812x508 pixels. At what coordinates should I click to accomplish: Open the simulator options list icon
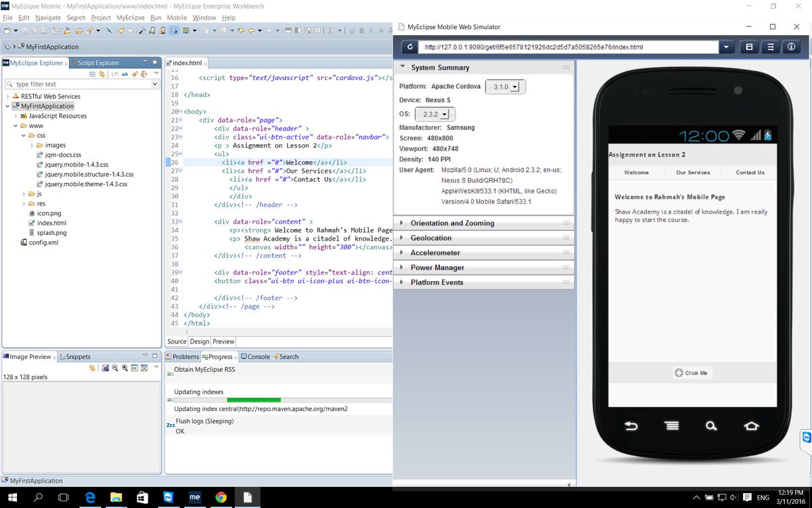pos(770,47)
